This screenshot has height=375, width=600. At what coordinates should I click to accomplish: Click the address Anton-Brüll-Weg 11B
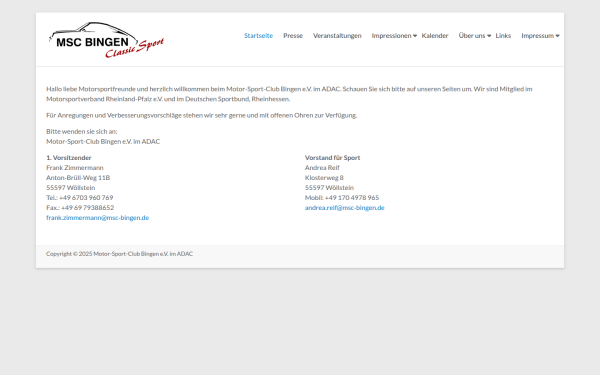pos(78,178)
